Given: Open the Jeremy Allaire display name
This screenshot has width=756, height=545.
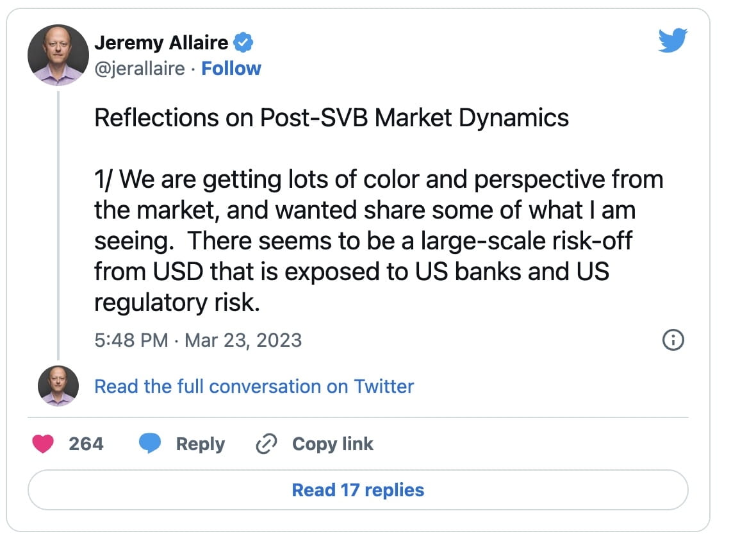Looking at the screenshot, I should tap(161, 43).
